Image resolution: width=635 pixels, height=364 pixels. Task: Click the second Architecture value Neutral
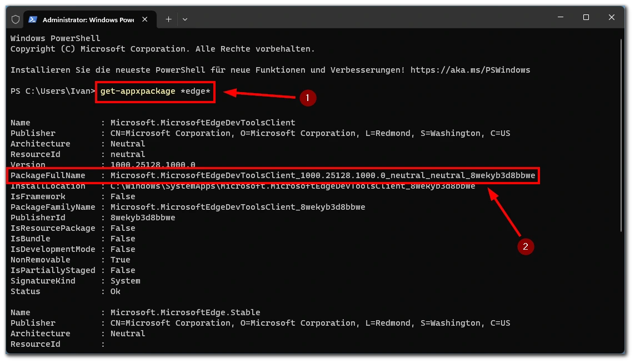(x=128, y=333)
